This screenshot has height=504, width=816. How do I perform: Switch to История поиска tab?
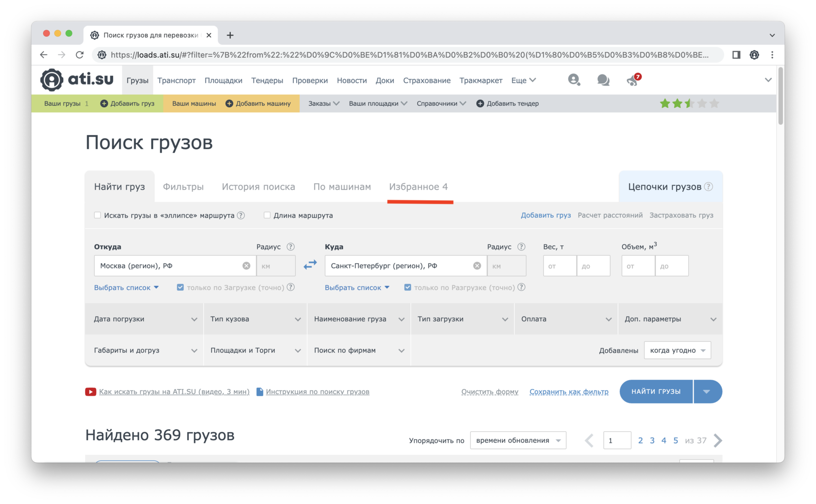click(258, 186)
